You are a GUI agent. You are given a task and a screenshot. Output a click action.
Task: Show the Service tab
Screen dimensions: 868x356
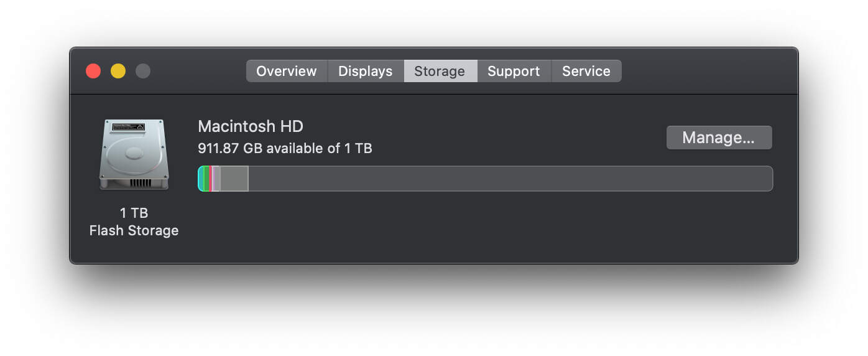(586, 71)
